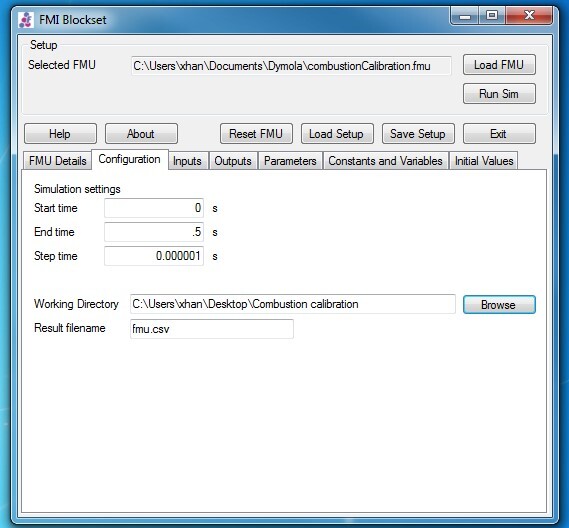The height and width of the screenshot is (528, 569).
Task: Focus the Step time field
Action: [x=154, y=256]
